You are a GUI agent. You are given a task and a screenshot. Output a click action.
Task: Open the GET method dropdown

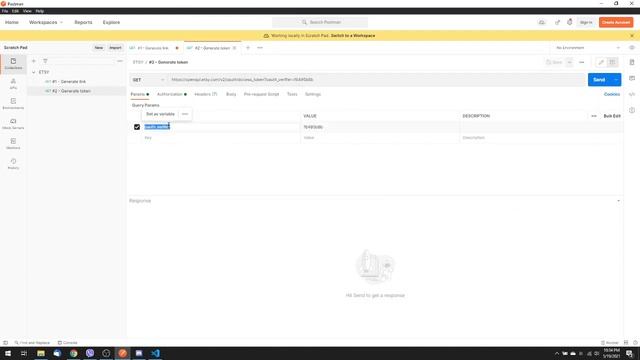point(148,80)
